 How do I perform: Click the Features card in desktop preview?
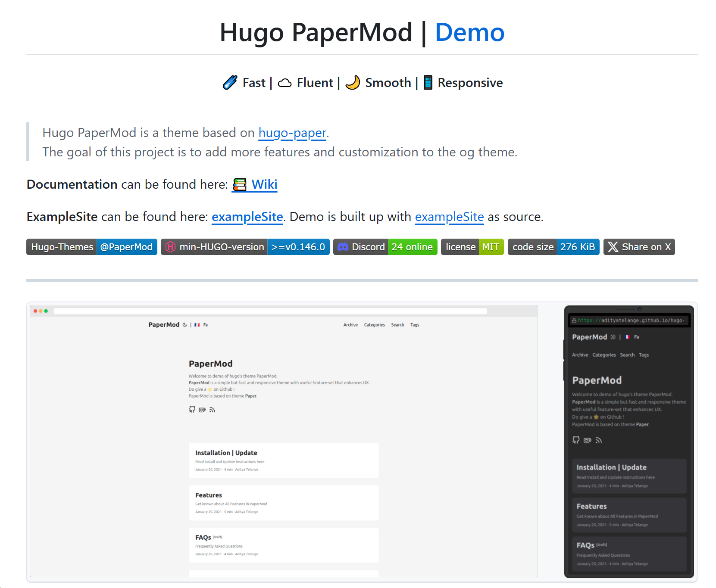[x=284, y=503]
